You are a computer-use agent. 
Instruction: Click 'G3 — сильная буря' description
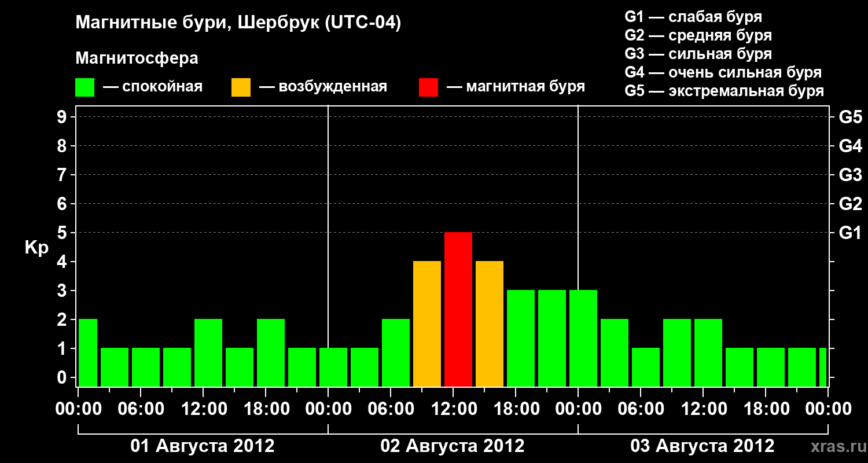(x=698, y=54)
